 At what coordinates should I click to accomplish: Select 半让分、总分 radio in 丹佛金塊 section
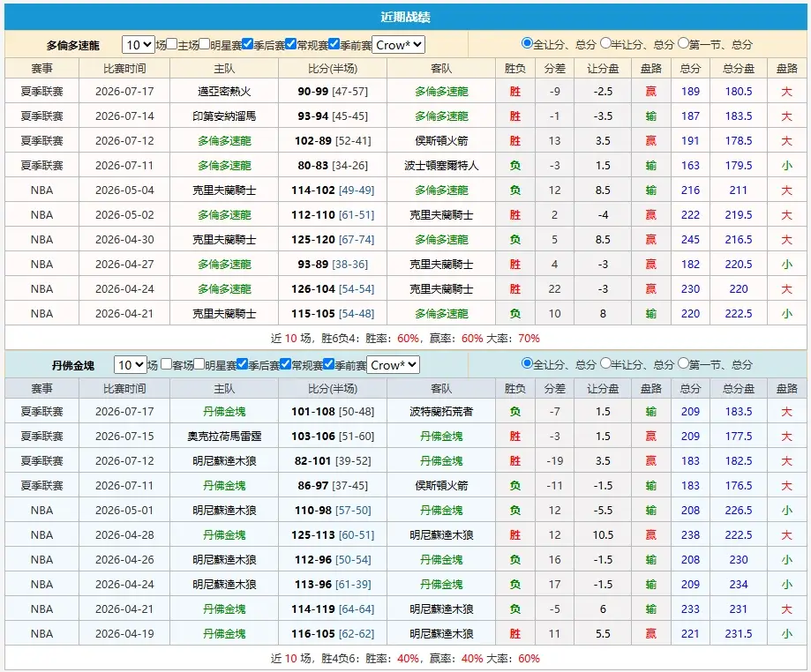(x=605, y=363)
